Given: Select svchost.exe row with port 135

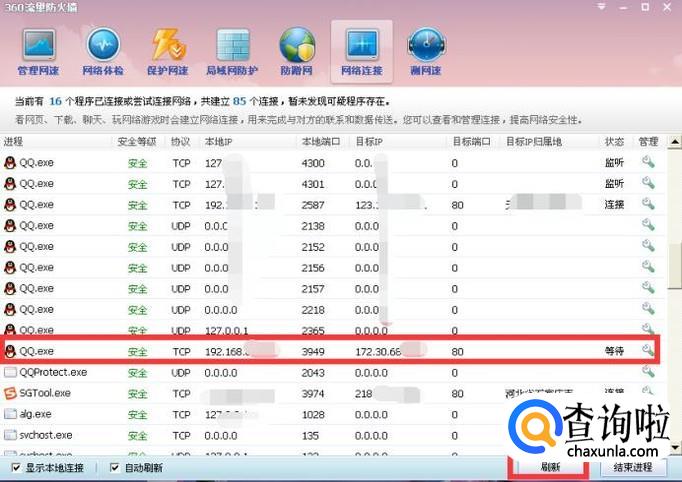Looking at the screenshot, I should tap(331, 435).
